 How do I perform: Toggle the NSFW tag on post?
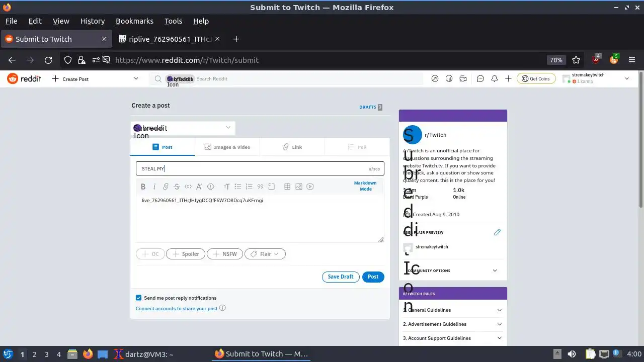pos(225,254)
